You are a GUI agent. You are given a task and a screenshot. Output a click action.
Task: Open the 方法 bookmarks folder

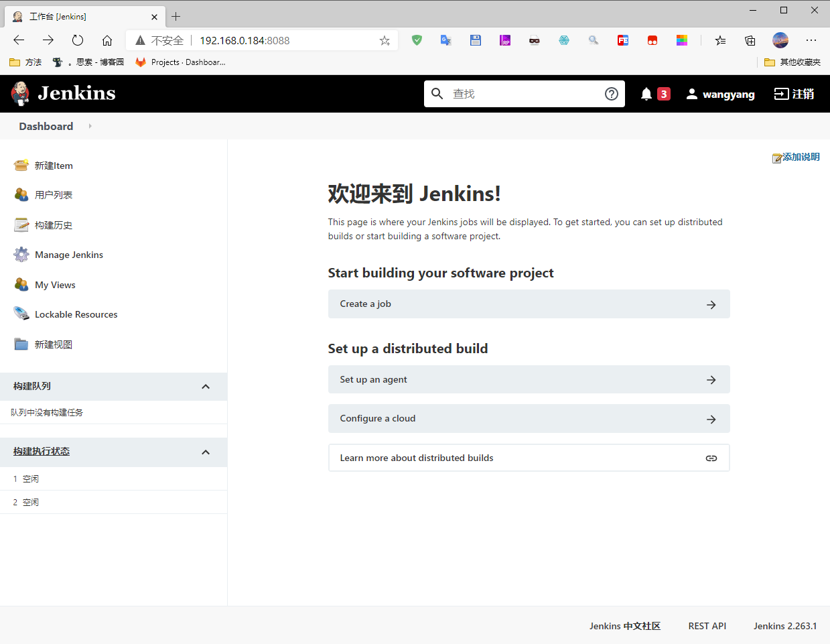[x=25, y=62]
